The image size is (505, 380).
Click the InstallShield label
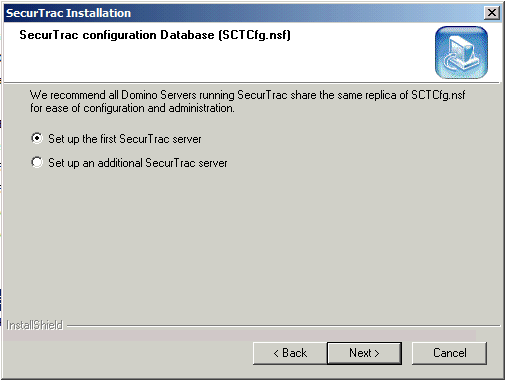pyautogui.click(x=35, y=325)
